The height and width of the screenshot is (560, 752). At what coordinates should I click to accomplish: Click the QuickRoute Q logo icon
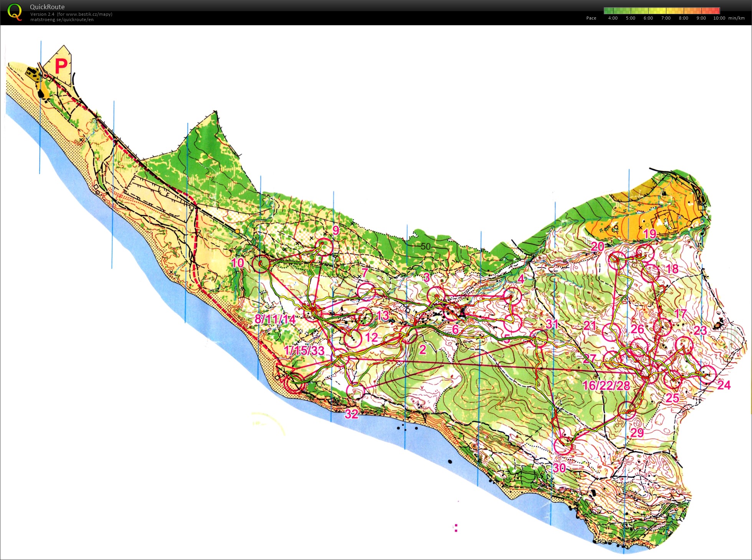(x=15, y=12)
